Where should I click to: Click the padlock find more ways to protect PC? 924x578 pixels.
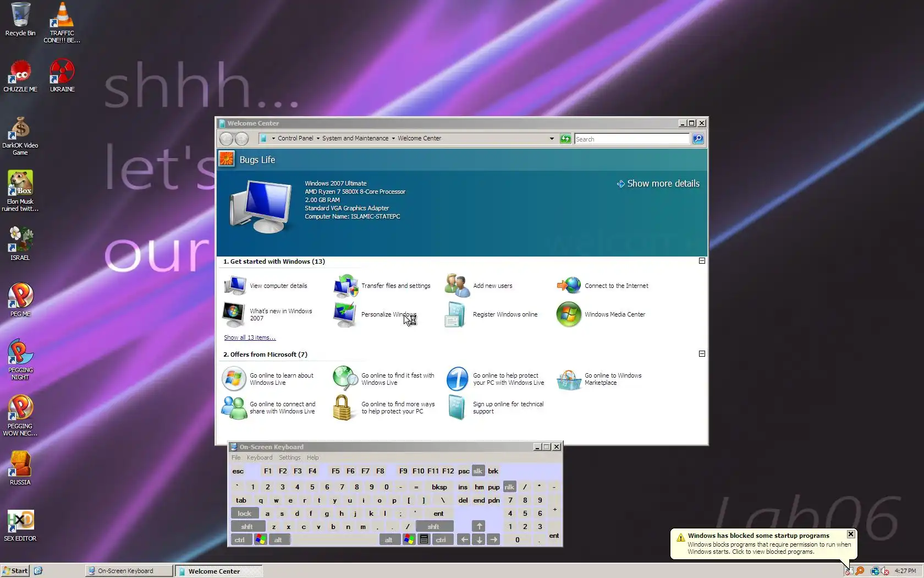[342, 407]
